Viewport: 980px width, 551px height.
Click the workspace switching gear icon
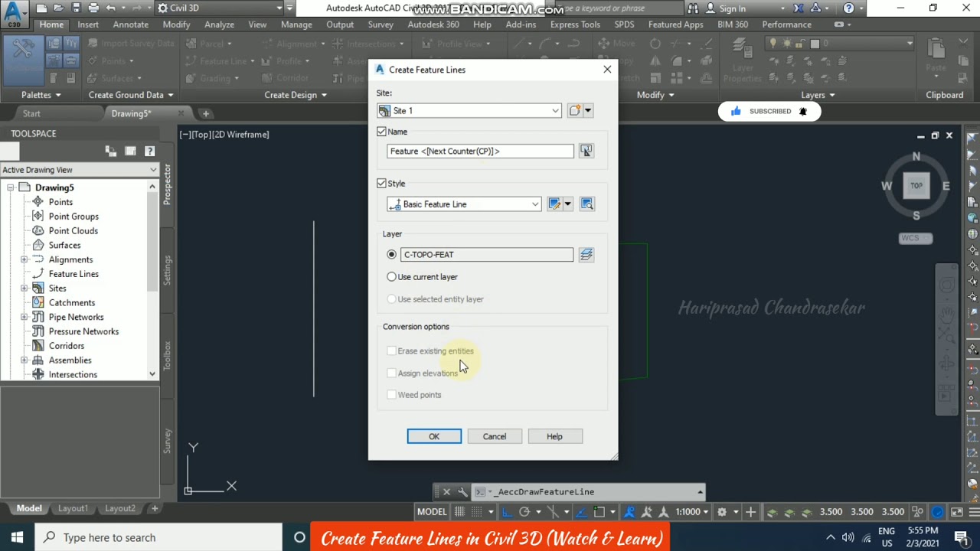[721, 512]
